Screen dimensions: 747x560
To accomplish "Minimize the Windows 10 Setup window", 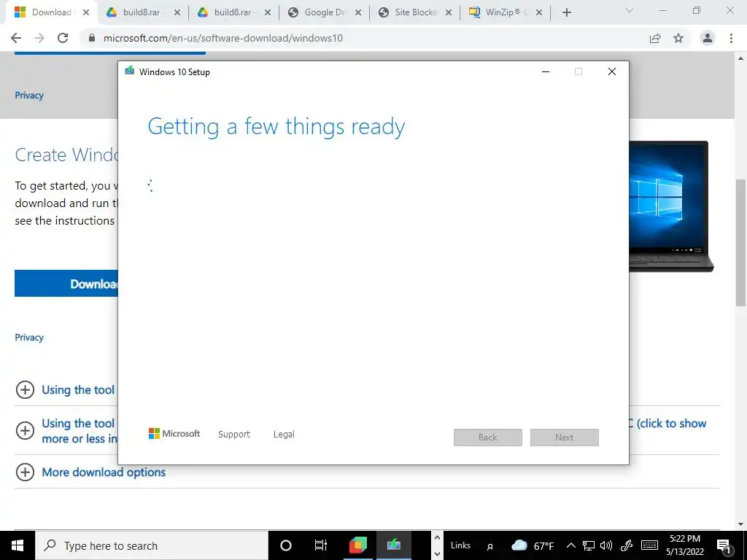I will coord(546,71).
